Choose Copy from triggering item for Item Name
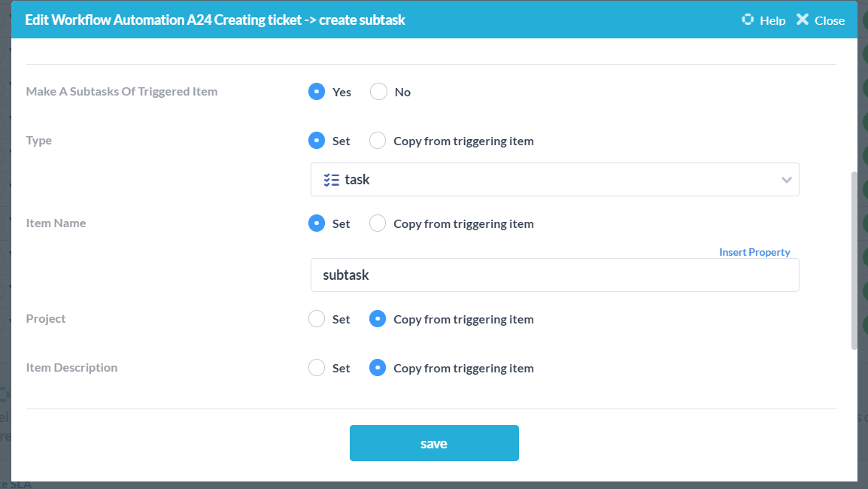 pyautogui.click(x=377, y=223)
